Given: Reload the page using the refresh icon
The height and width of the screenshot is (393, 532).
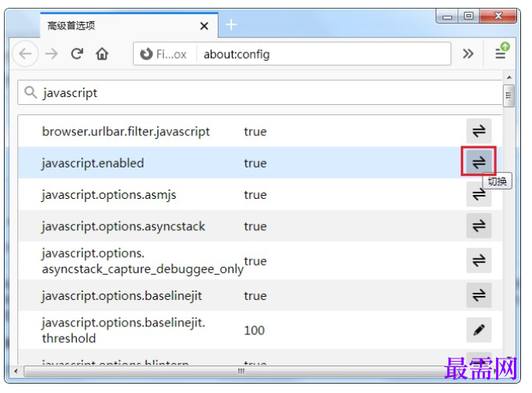Looking at the screenshot, I should tap(77, 53).
